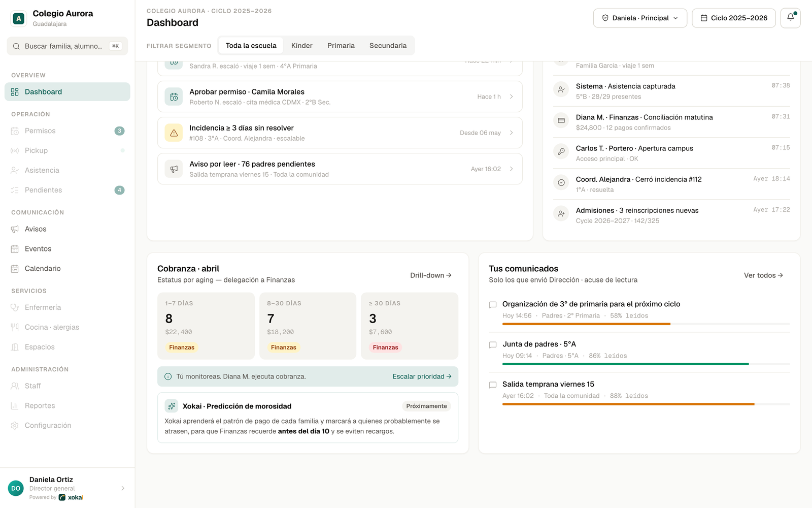Viewport: 812px width, 508px height.
Task: Click the Cocina utensils icon
Action: pos(15,328)
